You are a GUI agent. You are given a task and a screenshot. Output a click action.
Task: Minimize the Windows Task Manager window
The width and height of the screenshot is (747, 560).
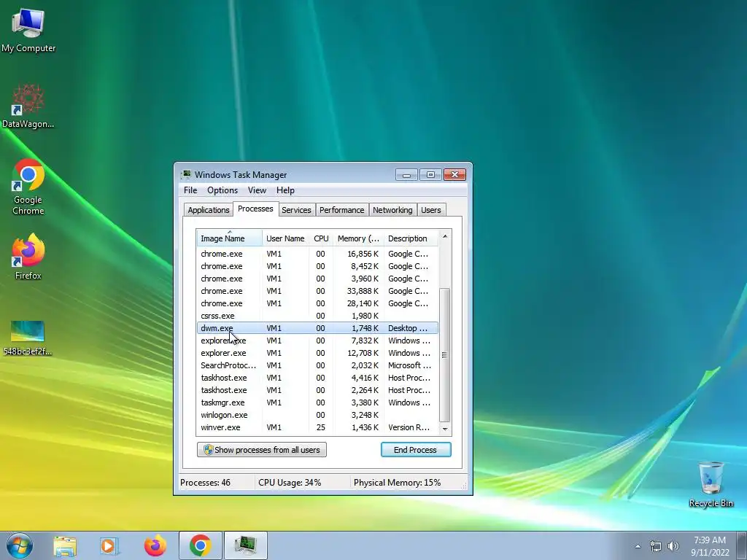pos(406,175)
